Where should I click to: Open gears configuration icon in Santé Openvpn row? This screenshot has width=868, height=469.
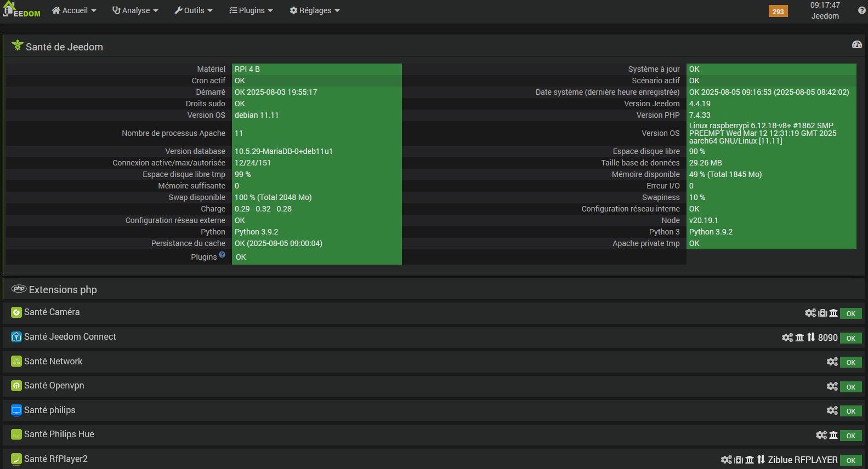[x=832, y=386]
